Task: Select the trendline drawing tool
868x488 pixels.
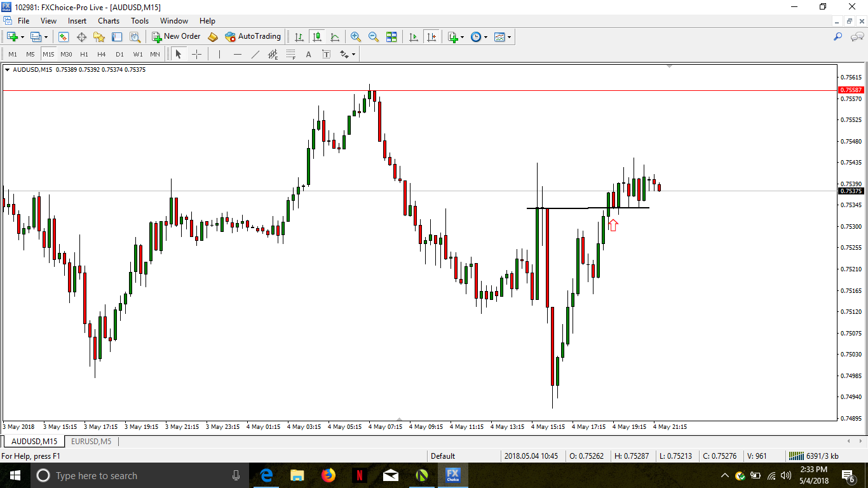Action: (x=255, y=55)
